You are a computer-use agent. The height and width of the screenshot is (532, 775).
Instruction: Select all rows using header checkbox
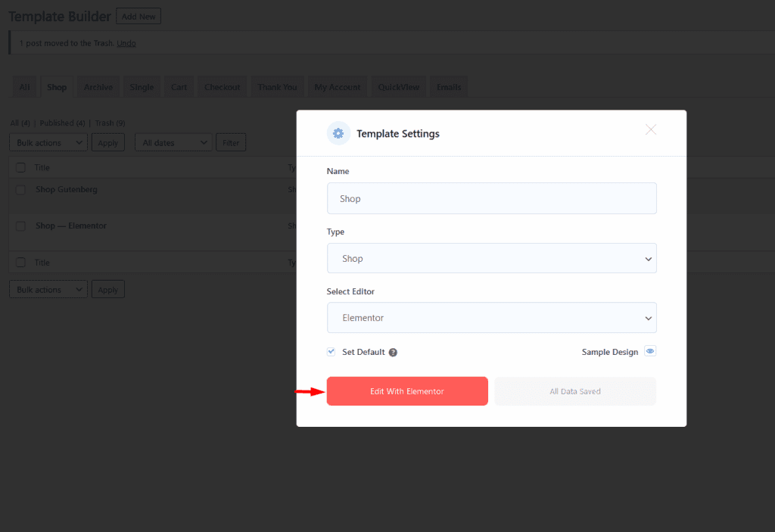point(20,167)
